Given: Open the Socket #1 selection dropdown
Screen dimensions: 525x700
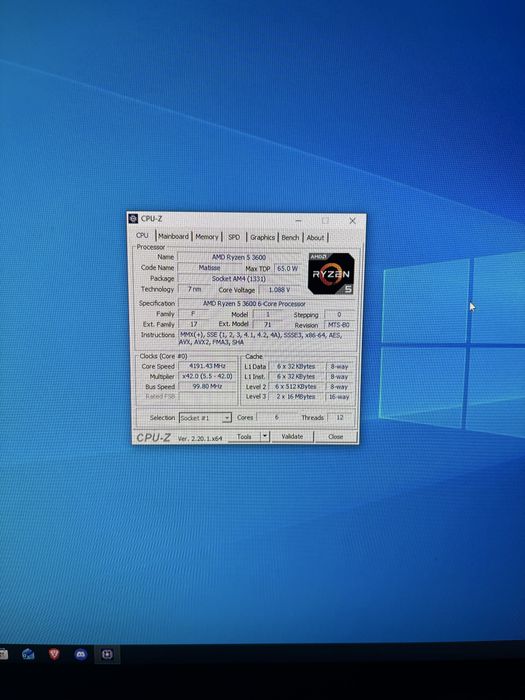Looking at the screenshot, I should pyautogui.click(x=205, y=418).
